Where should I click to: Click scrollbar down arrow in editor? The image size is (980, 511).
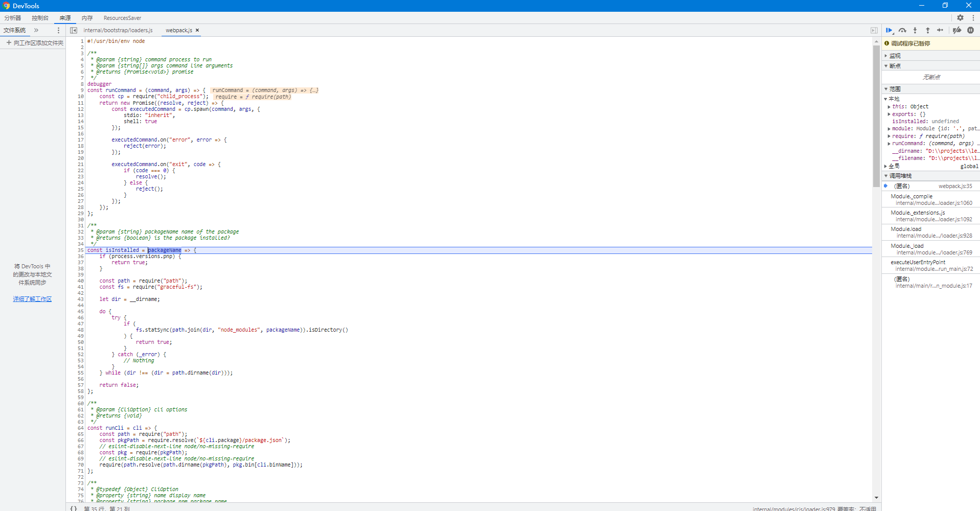pyautogui.click(x=876, y=498)
